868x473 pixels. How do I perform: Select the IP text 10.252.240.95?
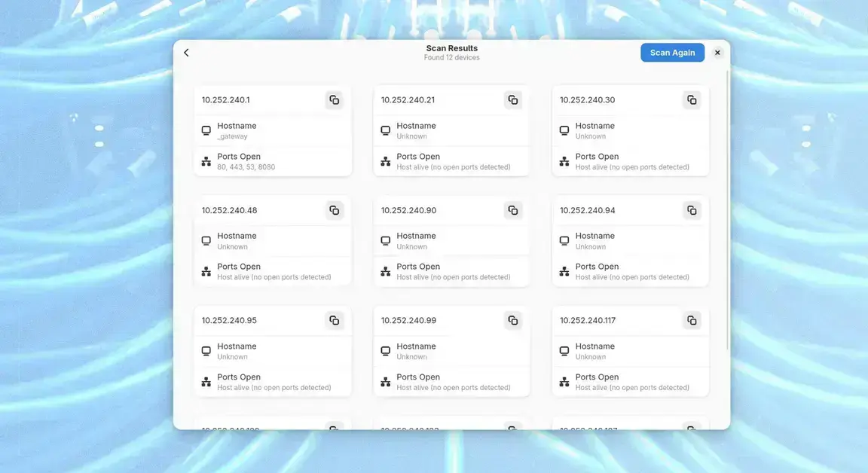pyautogui.click(x=229, y=320)
